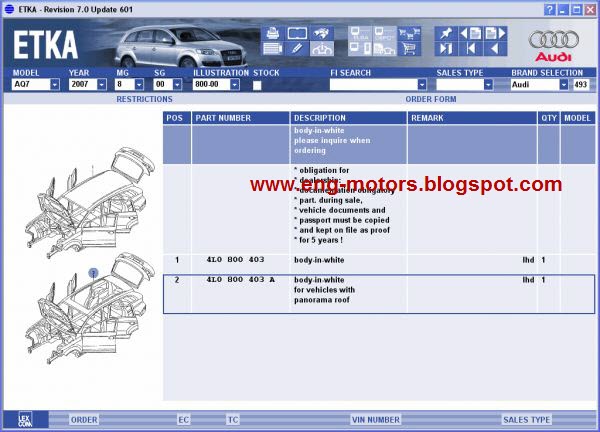
Task: Click the SALES TYPE status bar field
Action: click(x=527, y=420)
